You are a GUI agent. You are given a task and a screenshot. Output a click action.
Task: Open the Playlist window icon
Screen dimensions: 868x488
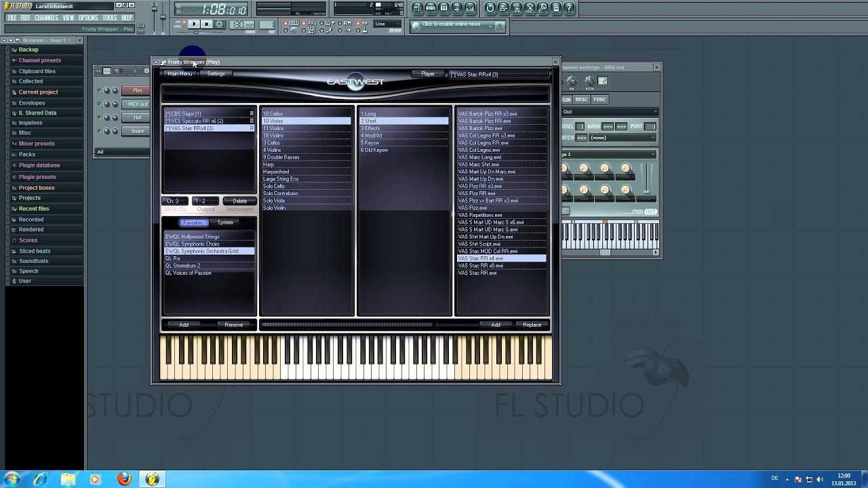coord(418,8)
